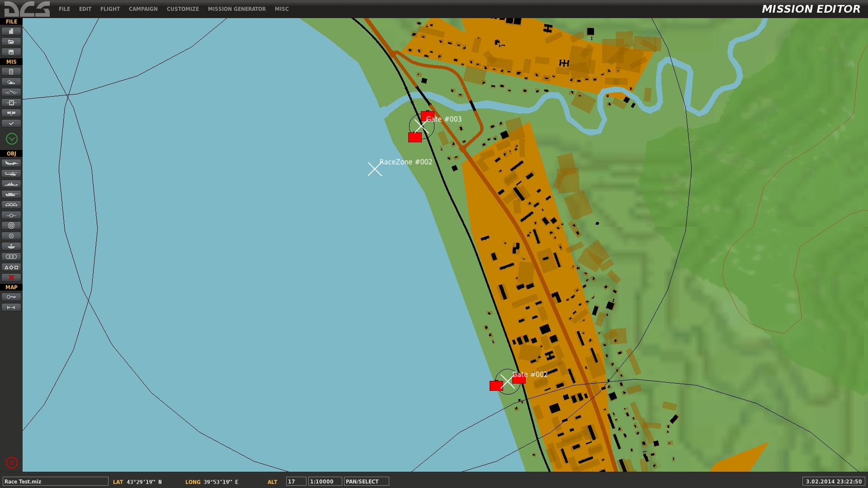Open the mission options signpost icon
The image size is (868, 488).
pos(11,113)
